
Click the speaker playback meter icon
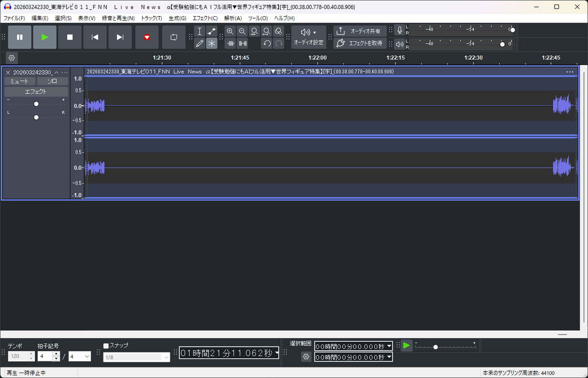coord(400,44)
